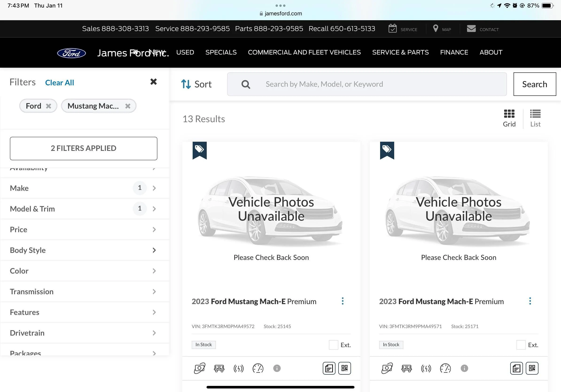Expand the Model & Trim filter section
Image resolution: width=561 pixels, height=392 pixels.
coord(85,209)
